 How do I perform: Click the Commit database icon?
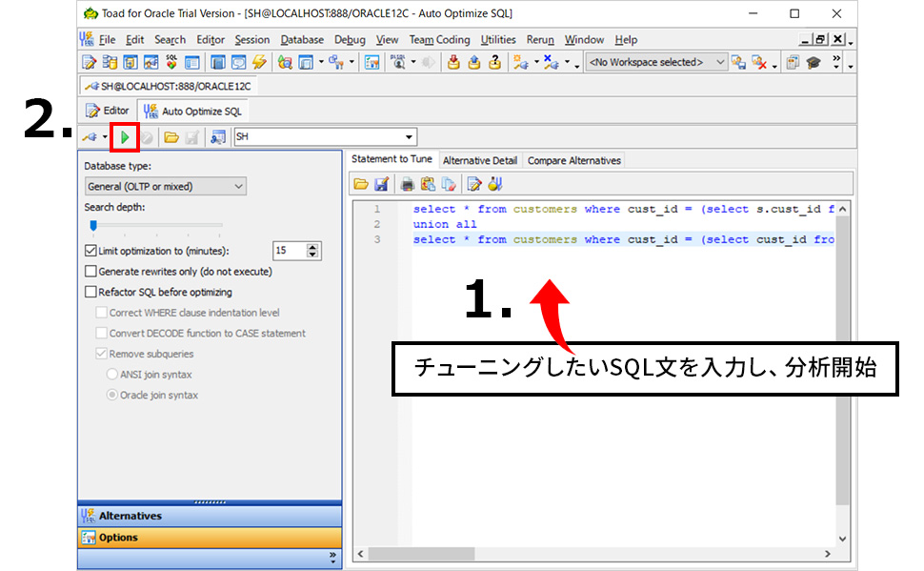tap(453, 62)
